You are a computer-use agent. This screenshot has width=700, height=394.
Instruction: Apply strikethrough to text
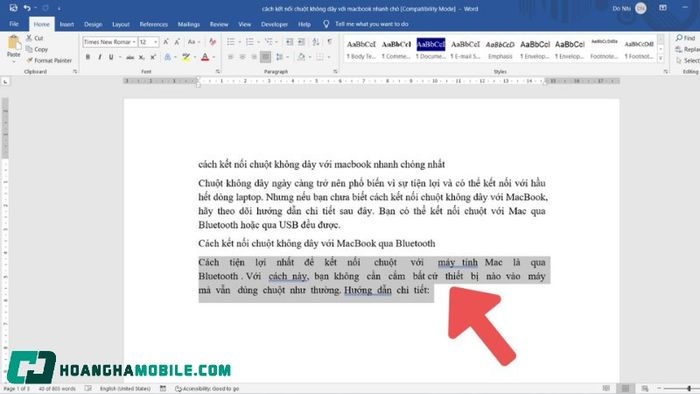coord(129,57)
